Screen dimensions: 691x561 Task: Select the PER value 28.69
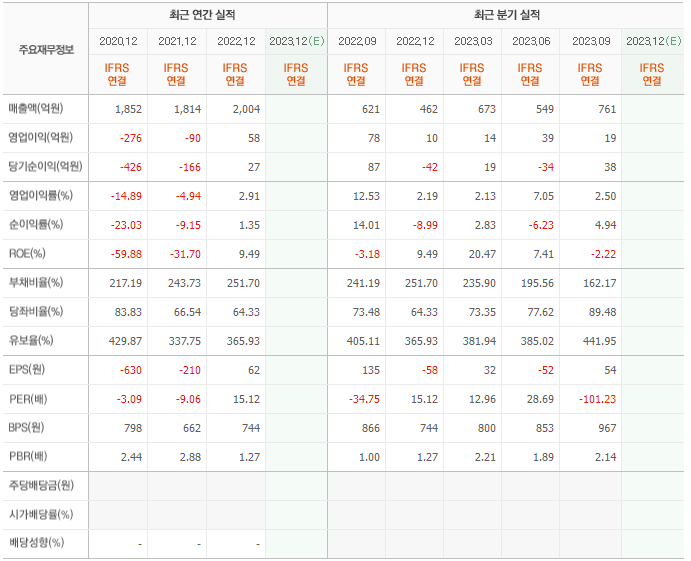540,400
